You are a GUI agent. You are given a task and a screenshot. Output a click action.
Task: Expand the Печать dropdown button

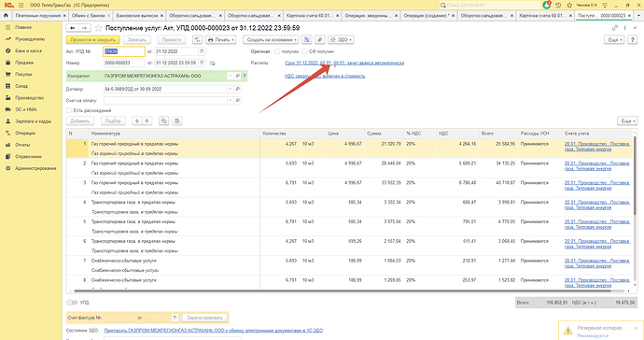coord(221,40)
